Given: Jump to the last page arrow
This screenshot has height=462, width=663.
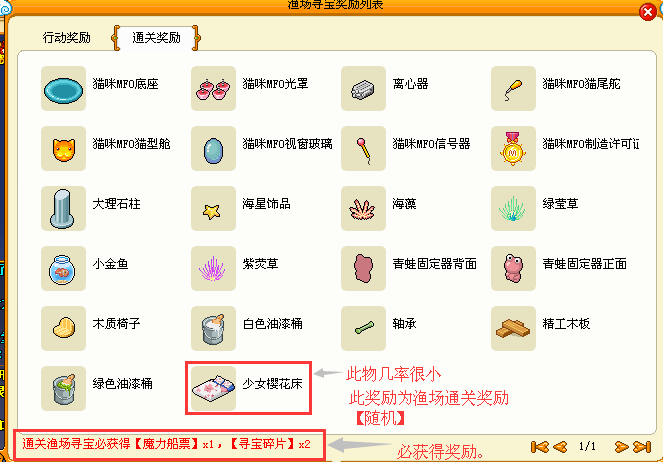Looking at the screenshot, I should click(x=642, y=447).
